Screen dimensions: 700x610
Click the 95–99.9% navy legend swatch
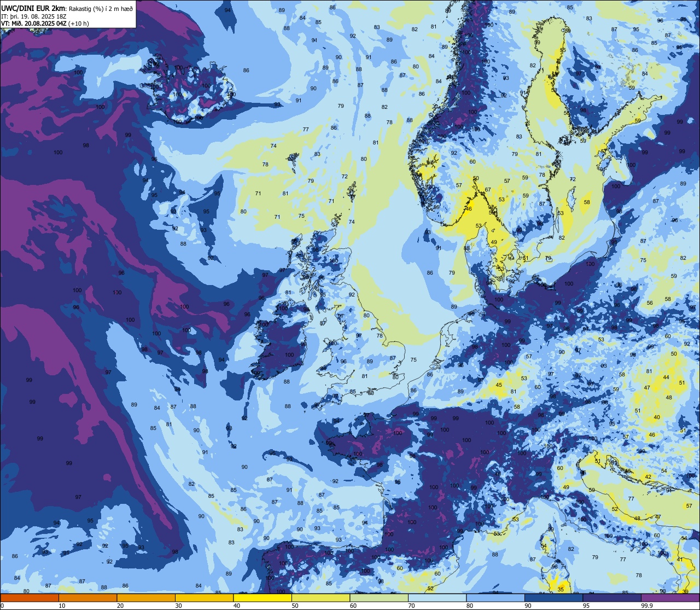click(612, 597)
